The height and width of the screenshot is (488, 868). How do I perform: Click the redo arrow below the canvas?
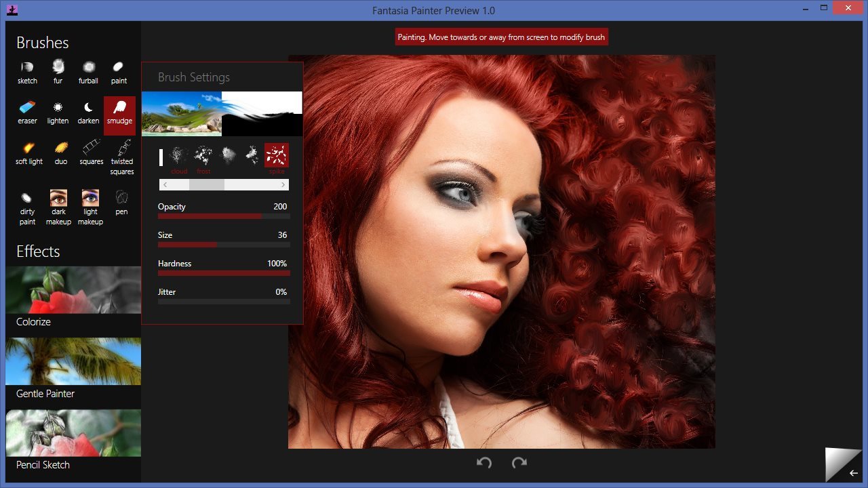(x=519, y=463)
